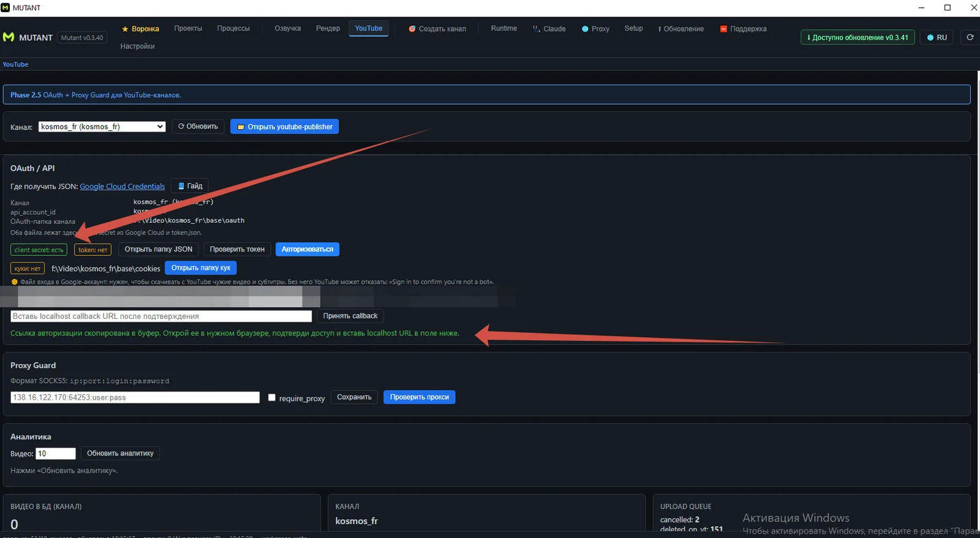980x538 pixels.
Task: Focus the Видео count input field
Action: pyautogui.click(x=56, y=454)
